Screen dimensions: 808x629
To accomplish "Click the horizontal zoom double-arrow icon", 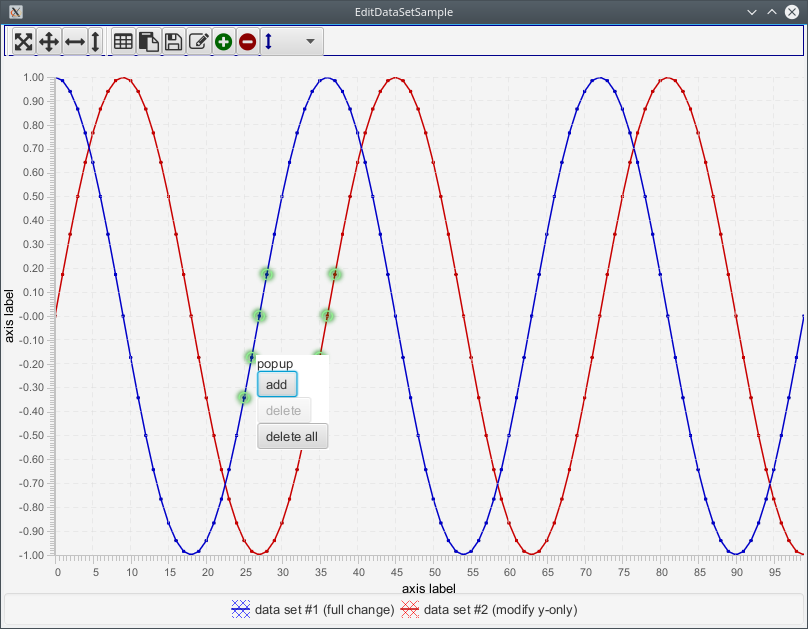I will [x=75, y=42].
